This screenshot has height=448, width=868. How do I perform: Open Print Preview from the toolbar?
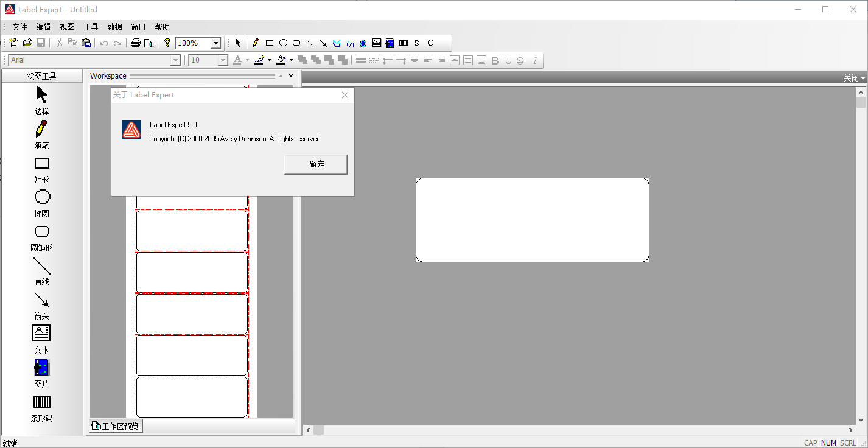click(x=149, y=43)
